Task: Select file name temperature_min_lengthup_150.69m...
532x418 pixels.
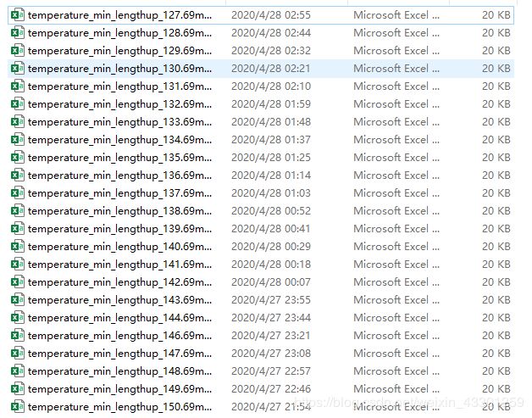Action: 119,407
